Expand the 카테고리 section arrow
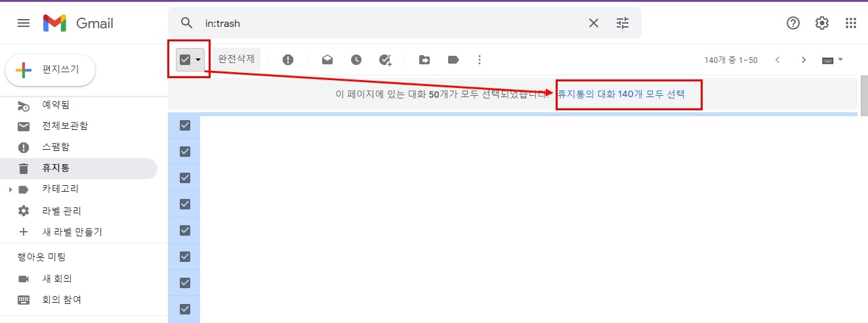Image resolution: width=868 pixels, height=323 pixels. 10,190
